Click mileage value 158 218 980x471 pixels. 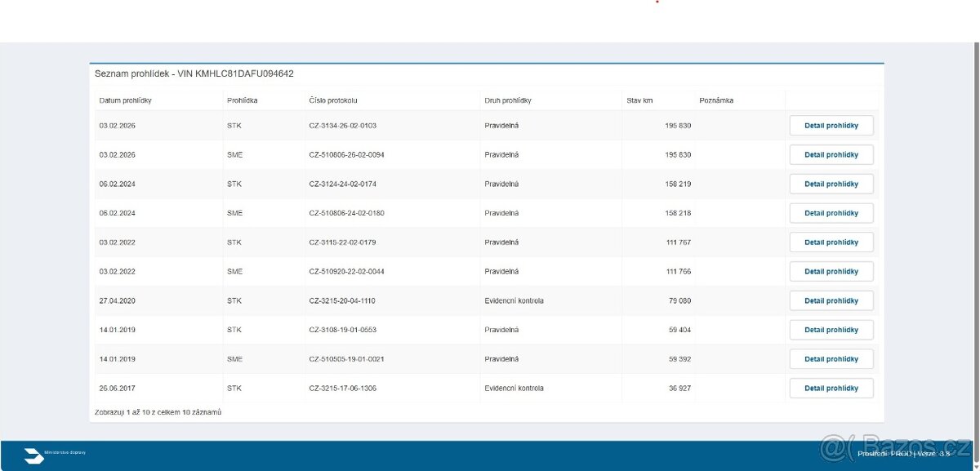coord(678,213)
